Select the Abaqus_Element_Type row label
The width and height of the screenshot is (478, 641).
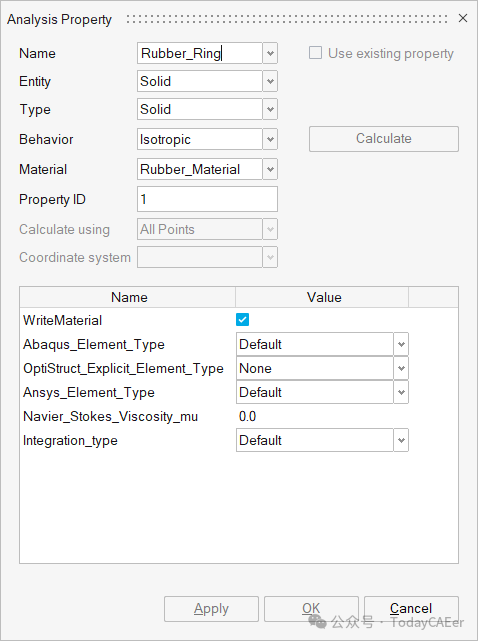pyautogui.click(x=94, y=345)
